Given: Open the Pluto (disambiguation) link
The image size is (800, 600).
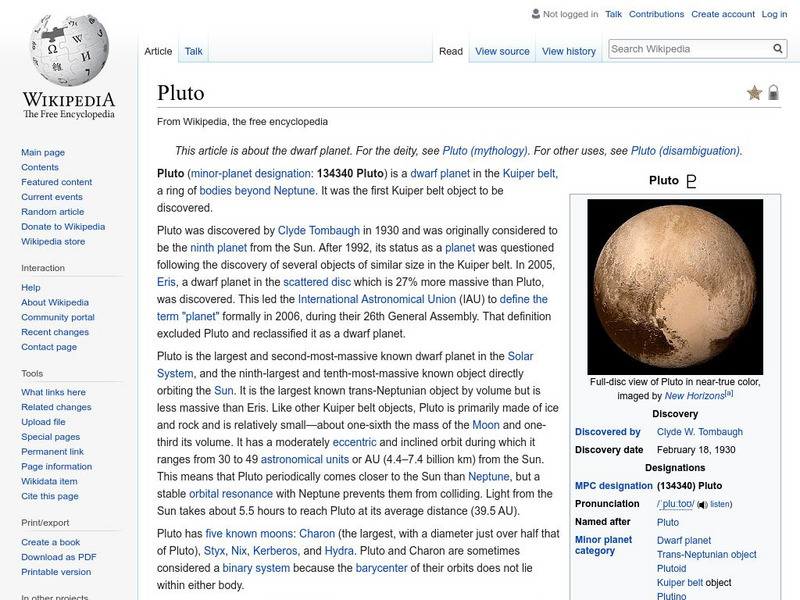Looking at the screenshot, I should click(x=685, y=151).
